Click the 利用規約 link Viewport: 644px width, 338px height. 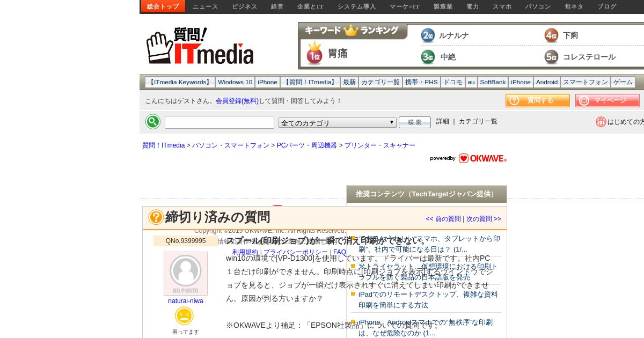click(245, 252)
